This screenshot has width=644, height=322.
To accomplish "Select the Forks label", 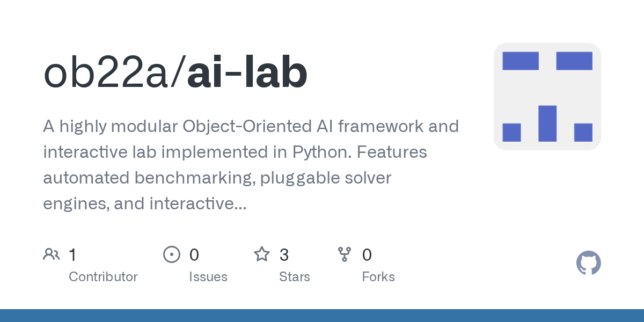I will 378,277.
